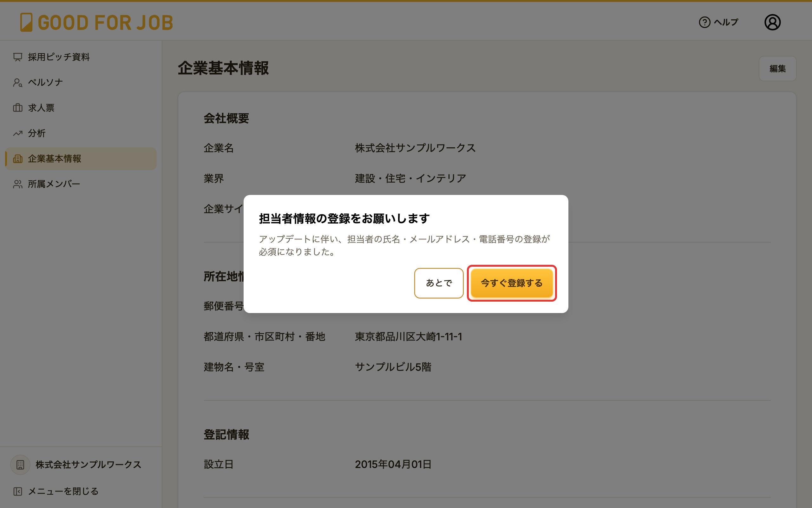Click the 採用ピッチ資料 presentation icon

18,57
